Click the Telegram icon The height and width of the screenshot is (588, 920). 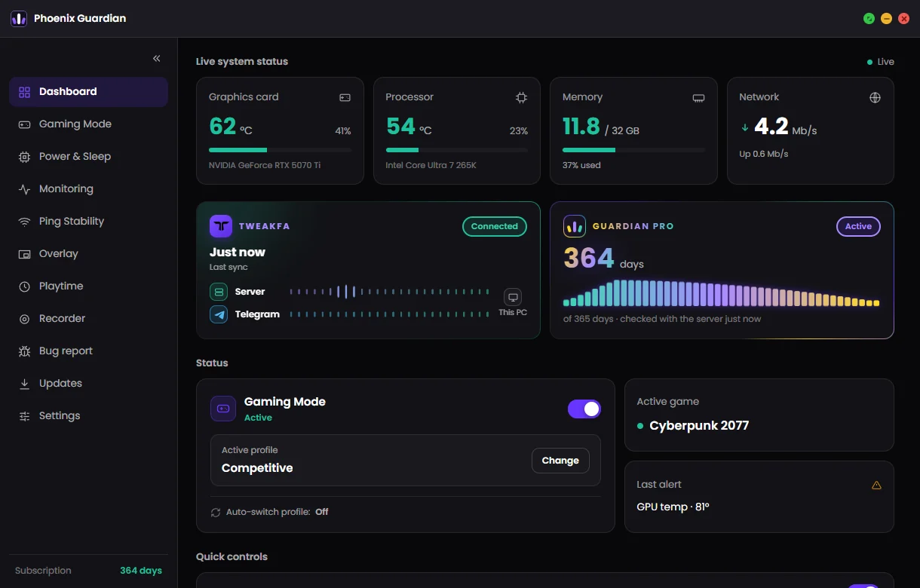pos(219,314)
